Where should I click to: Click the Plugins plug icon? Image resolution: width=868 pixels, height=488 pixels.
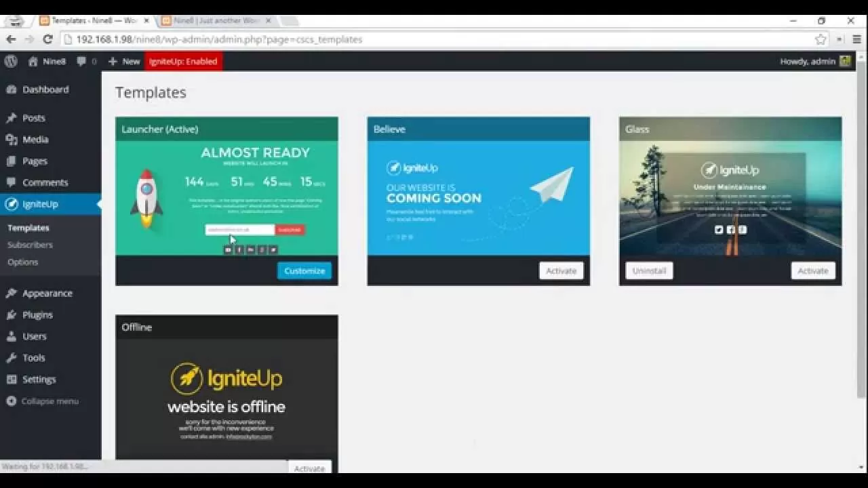coord(11,315)
